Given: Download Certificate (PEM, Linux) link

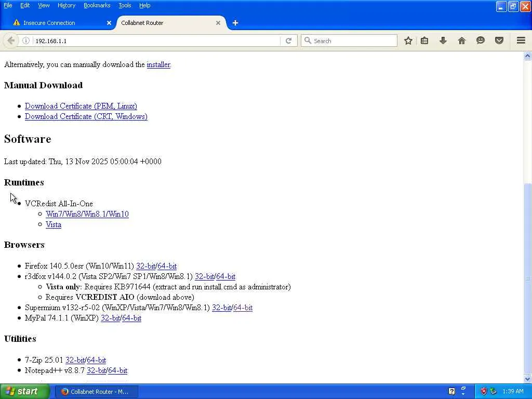Looking at the screenshot, I should point(81,106).
